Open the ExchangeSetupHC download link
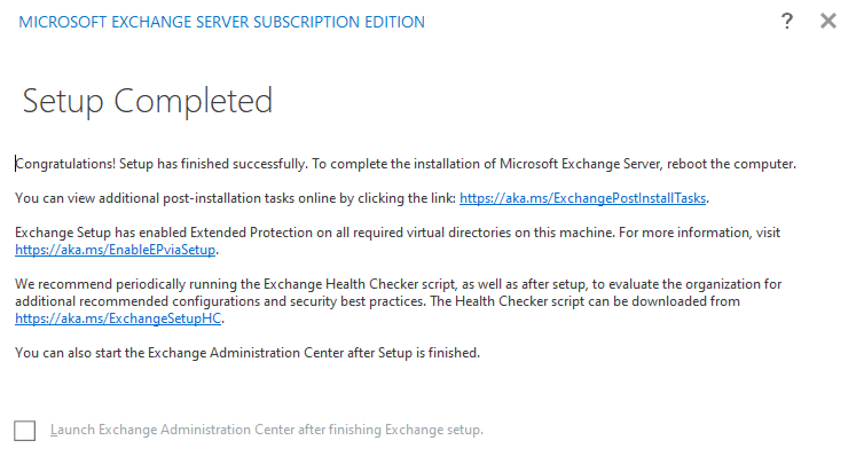The height and width of the screenshot is (464, 868). (x=118, y=318)
